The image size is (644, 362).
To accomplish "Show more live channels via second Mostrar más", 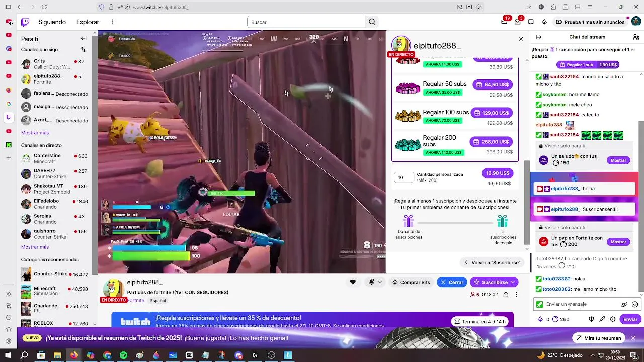I will (35, 247).
